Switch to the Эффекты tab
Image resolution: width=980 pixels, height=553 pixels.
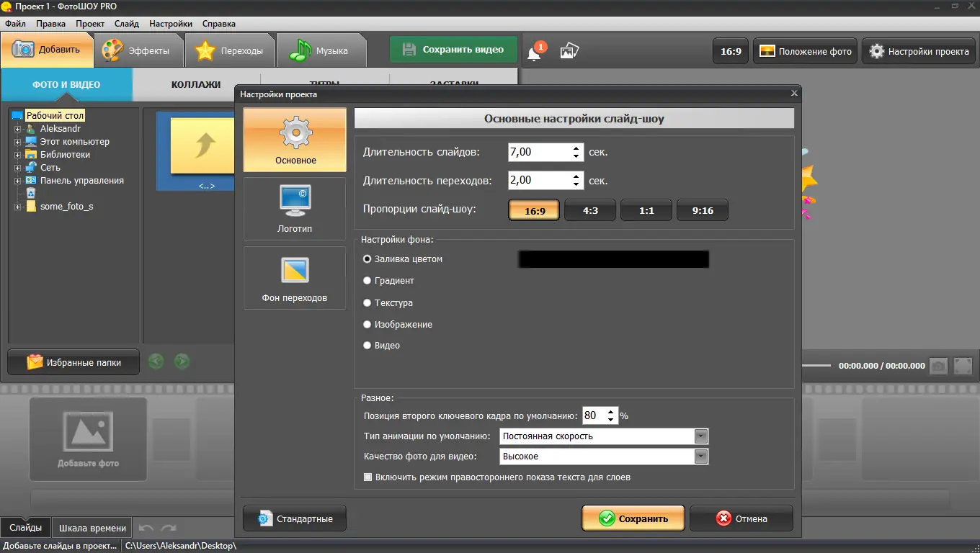click(x=139, y=50)
